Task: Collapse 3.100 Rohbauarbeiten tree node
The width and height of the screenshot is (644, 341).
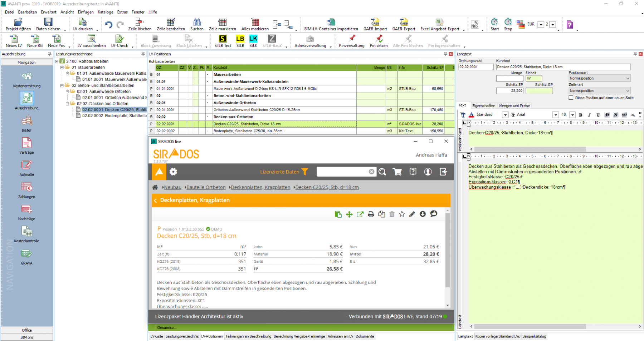Action: (57, 61)
